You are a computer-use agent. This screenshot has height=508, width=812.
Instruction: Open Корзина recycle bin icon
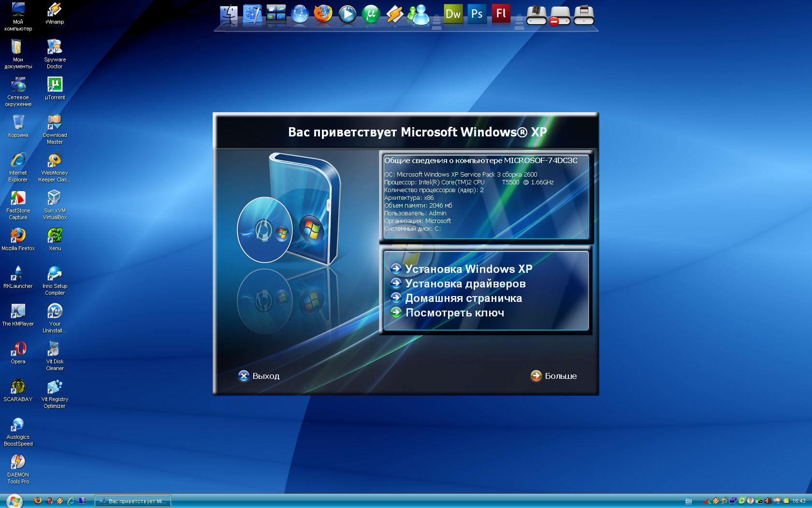[18, 126]
